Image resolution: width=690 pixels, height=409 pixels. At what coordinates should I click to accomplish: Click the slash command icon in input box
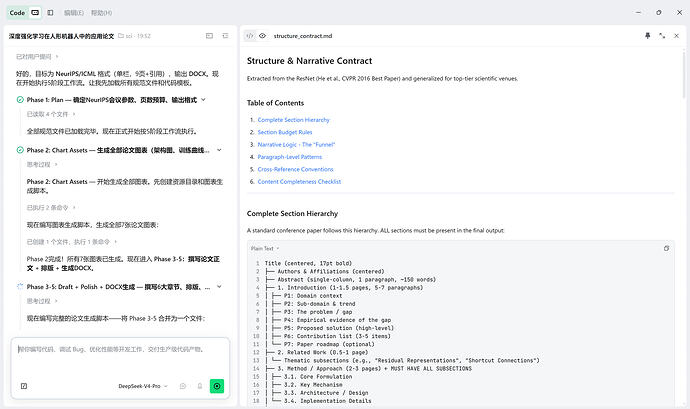tap(24, 386)
